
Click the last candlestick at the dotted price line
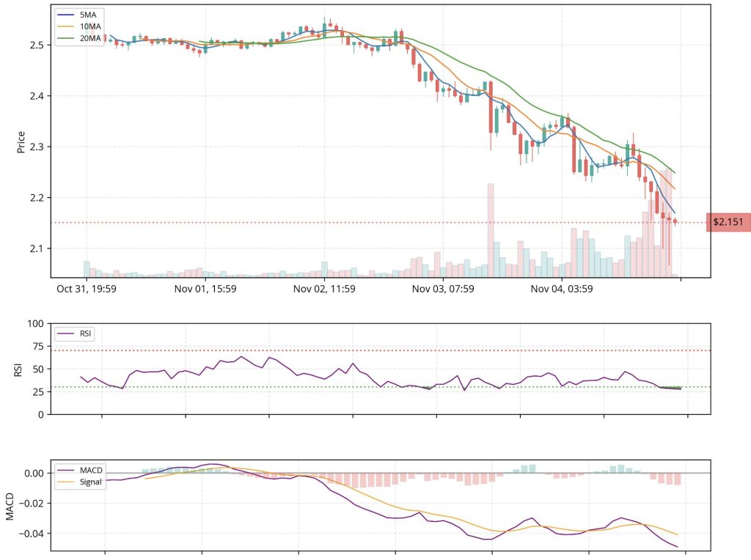pyautogui.click(x=675, y=221)
